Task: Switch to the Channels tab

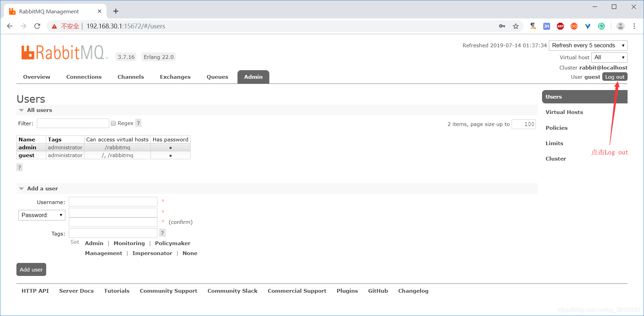Action: click(131, 77)
